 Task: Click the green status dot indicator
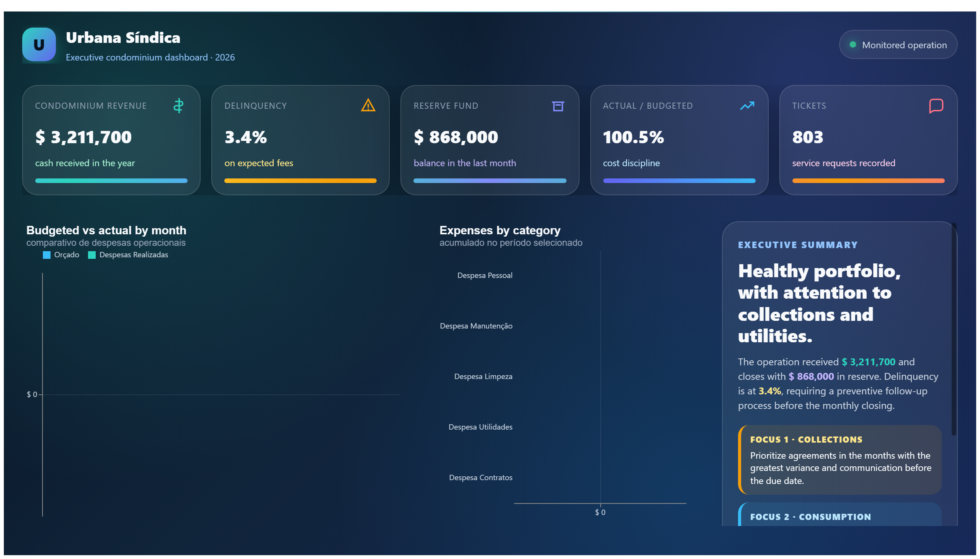click(x=852, y=44)
